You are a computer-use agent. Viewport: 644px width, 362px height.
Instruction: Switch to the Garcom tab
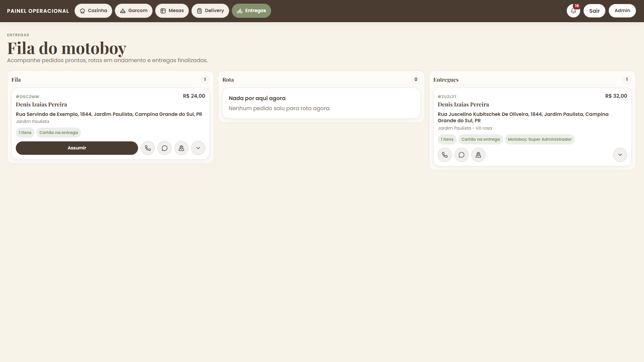pyautogui.click(x=134, y=11)
